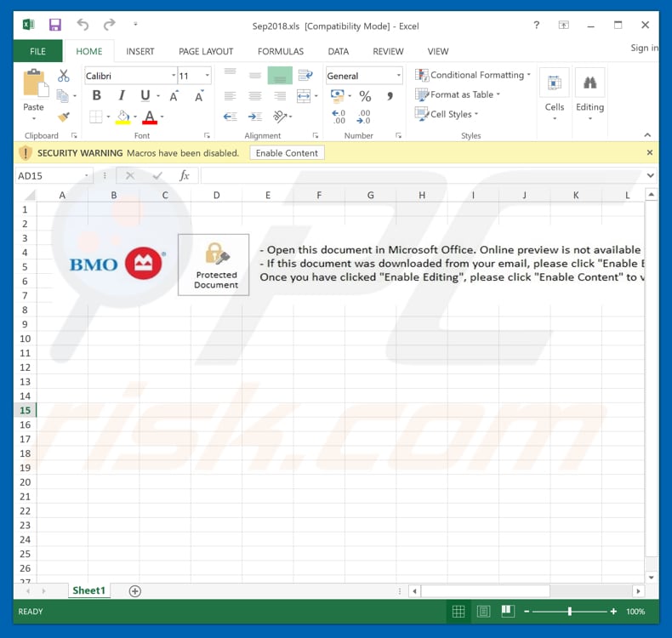The width and height of the screenshot is (672, 638).
Task: Toggle Italic formatting
Action: click(x=122, y=95)
